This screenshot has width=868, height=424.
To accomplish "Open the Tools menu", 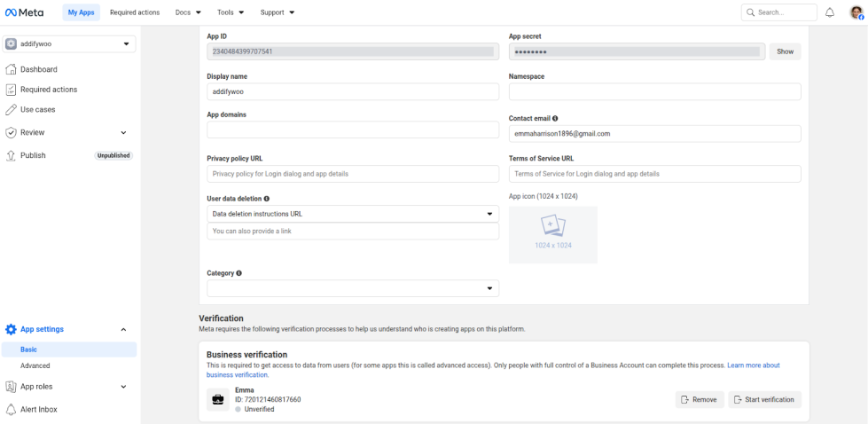I will point(231,12).
